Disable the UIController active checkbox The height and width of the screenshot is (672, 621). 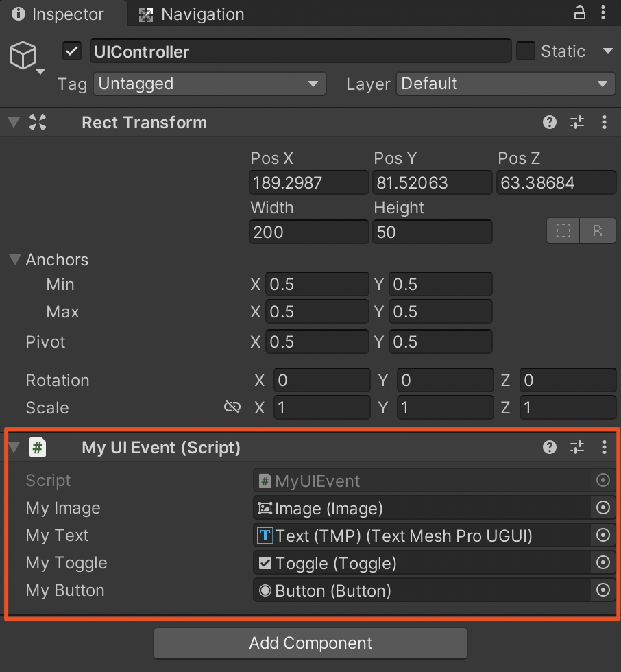pyautogui.click(x=72, y=51)
